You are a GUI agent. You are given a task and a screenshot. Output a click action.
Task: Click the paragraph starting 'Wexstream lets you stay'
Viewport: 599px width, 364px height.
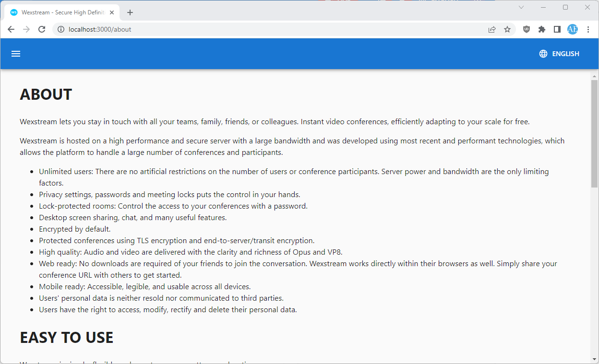click(275, 122)
